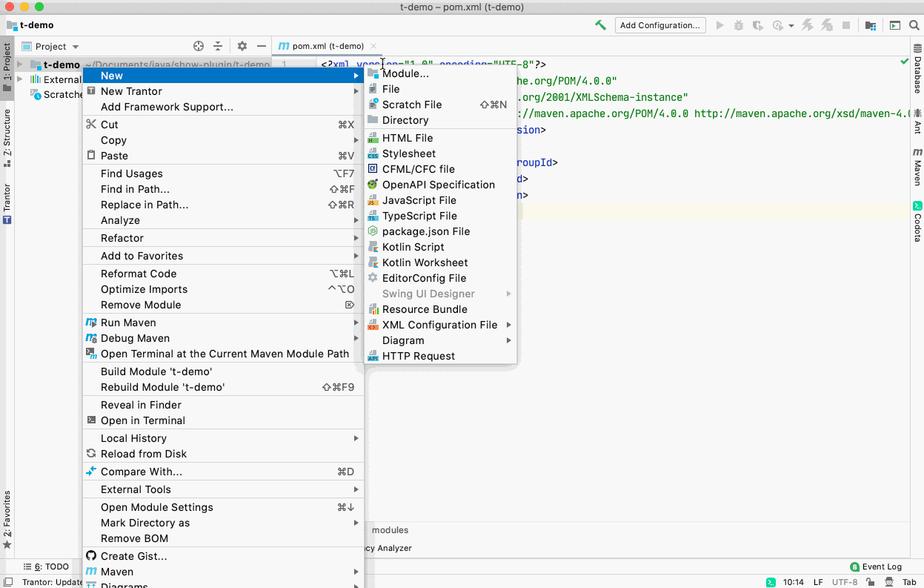
Task: Select Open Terminal at Current Maven Module Path
Action: click(x=223, y=354)
